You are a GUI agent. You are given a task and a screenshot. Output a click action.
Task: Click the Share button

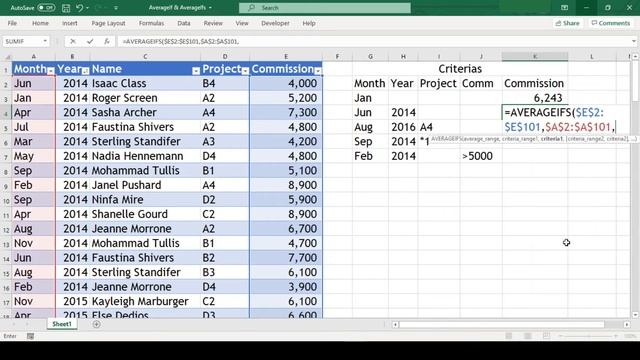[567, 23]
